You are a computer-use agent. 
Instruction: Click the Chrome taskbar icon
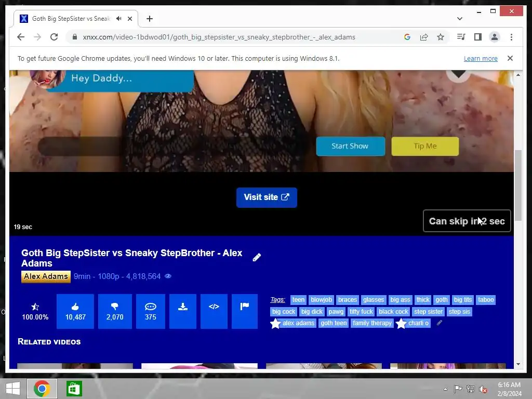pos(42,389)
